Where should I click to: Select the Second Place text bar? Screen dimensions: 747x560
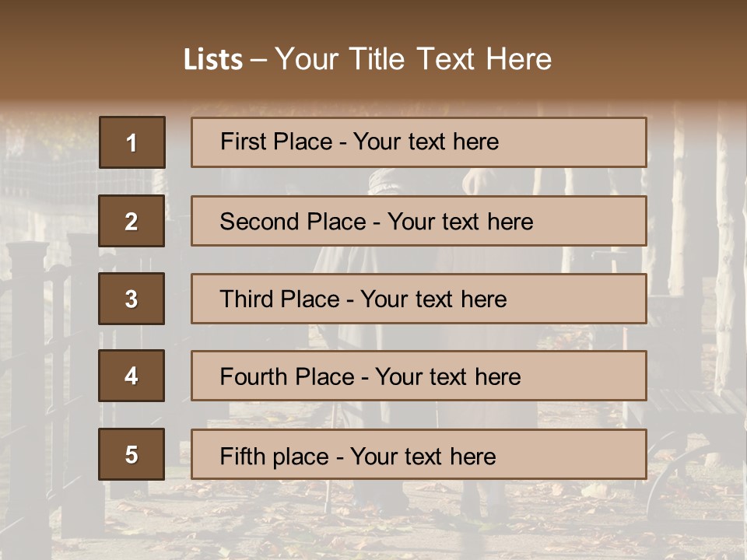(x=419, y=221)
